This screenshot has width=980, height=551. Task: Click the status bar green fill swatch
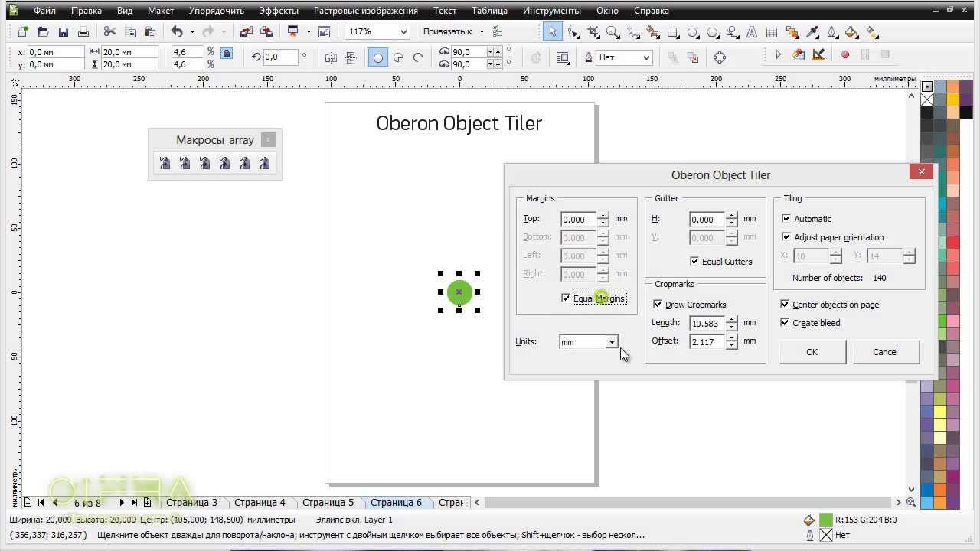click(826, 520)
